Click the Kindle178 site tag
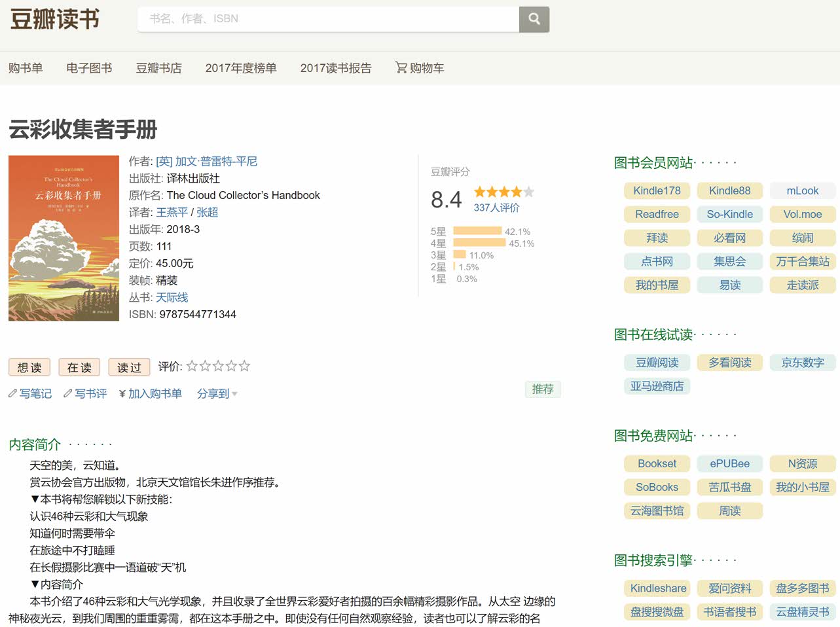The image size is (840, 627). coord(657,190)
